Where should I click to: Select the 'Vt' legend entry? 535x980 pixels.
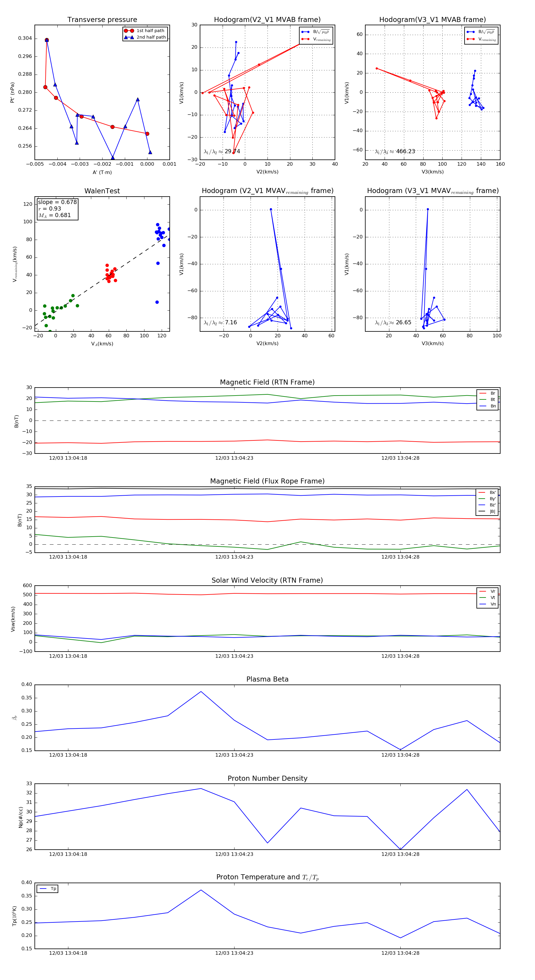click(487, 598)
